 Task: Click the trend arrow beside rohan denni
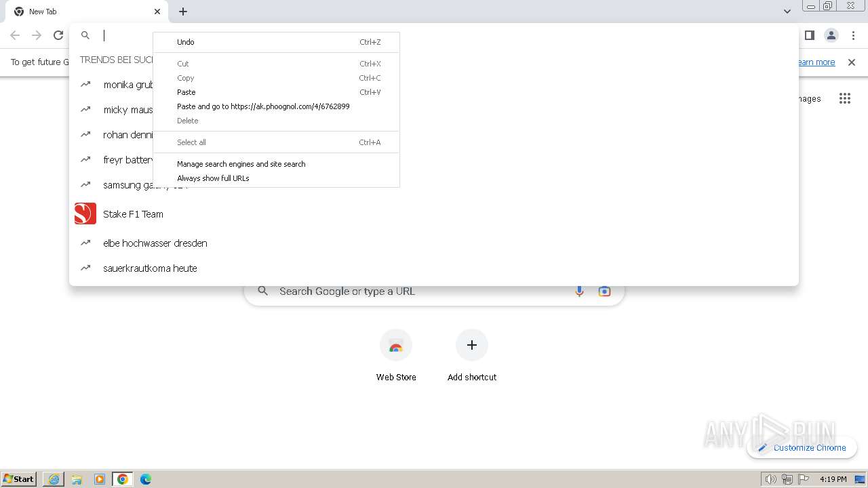pyautogui.click(x=85, y=134)
